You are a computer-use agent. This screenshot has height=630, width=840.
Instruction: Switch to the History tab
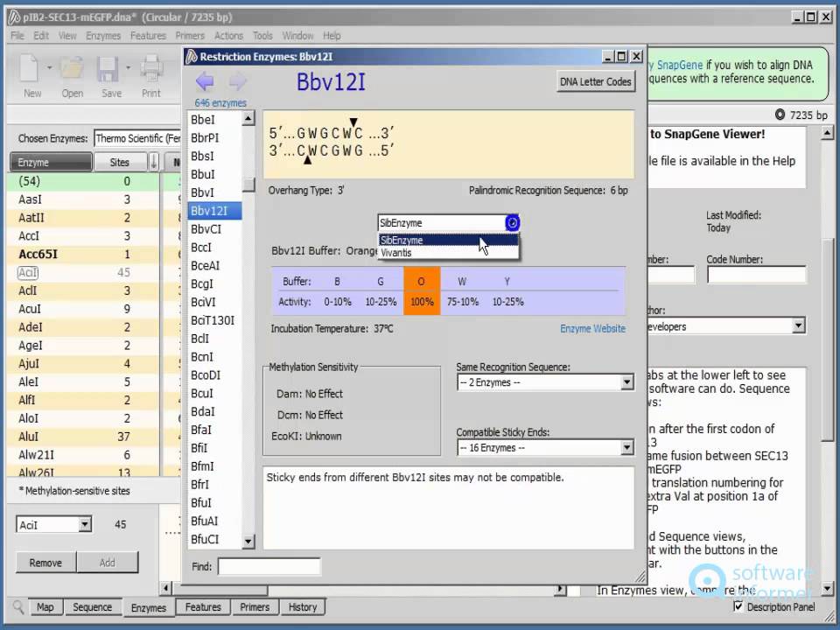click(x=303, y=607)
